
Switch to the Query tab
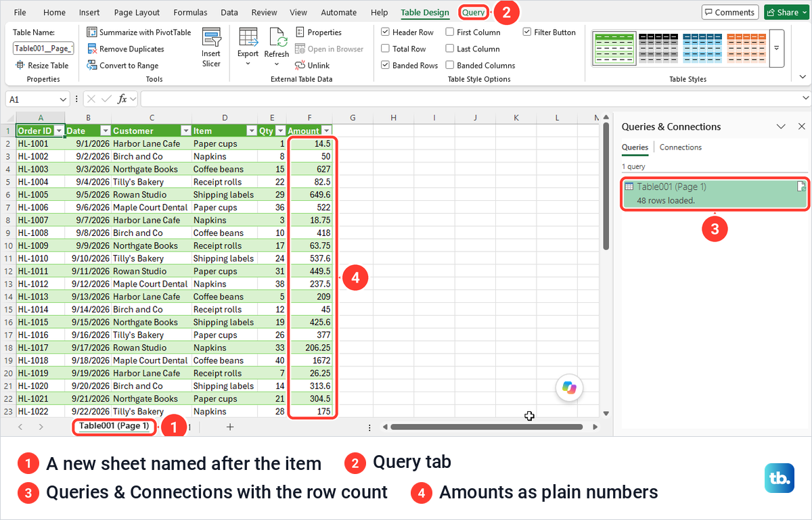(x=474, y=12)
